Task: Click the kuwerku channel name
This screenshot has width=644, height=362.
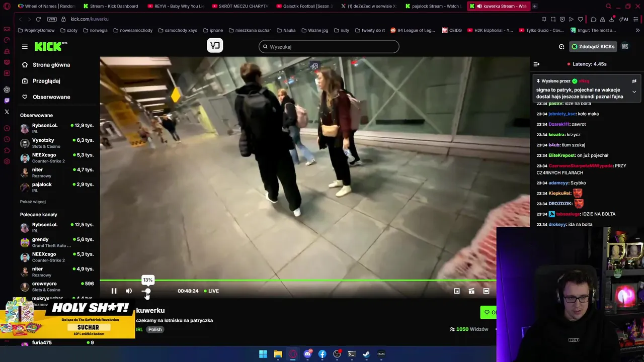Action: click(150, 311)
